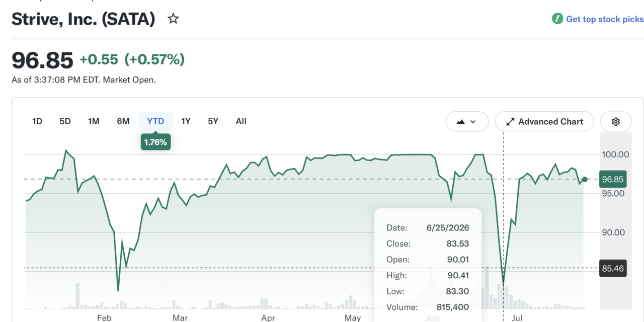Open chart type dropdown with mountain icon
644x322 pixels.
[x=467, y=122]
